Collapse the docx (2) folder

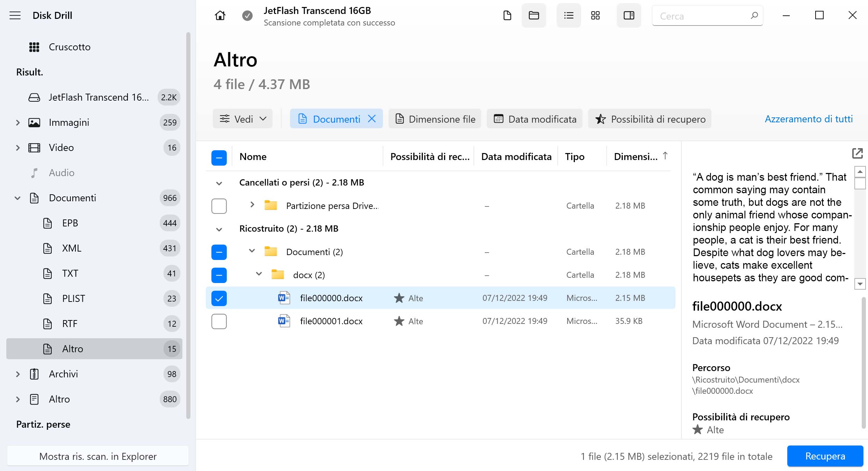[x=259, y=274]
